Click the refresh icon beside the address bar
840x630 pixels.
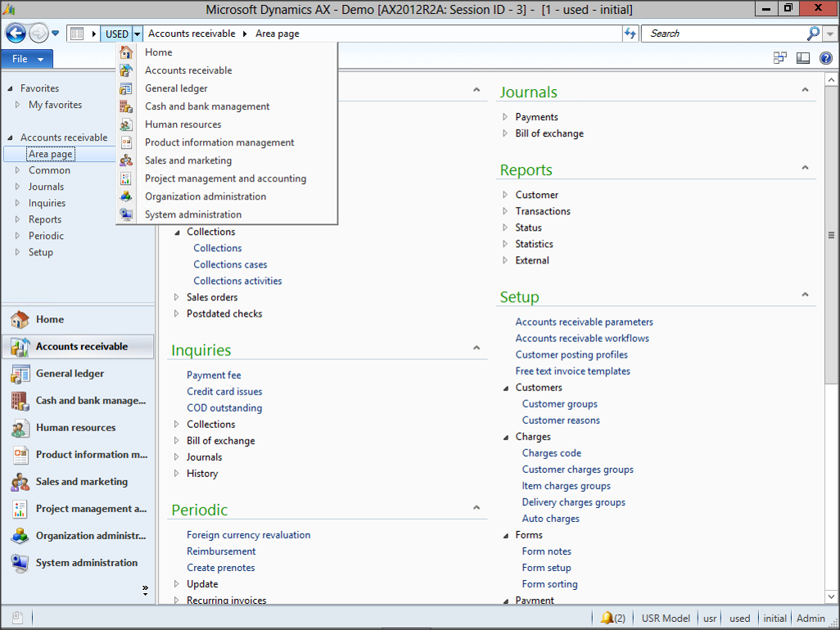point(630,34)
